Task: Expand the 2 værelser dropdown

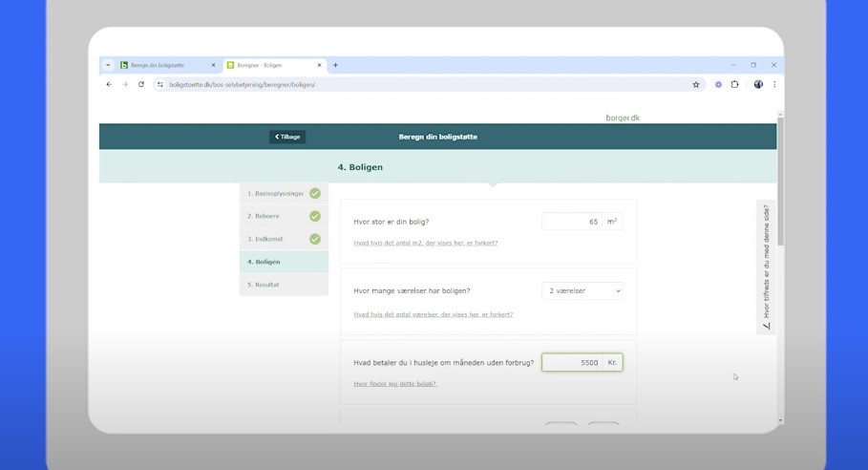Action: (582, 290)
